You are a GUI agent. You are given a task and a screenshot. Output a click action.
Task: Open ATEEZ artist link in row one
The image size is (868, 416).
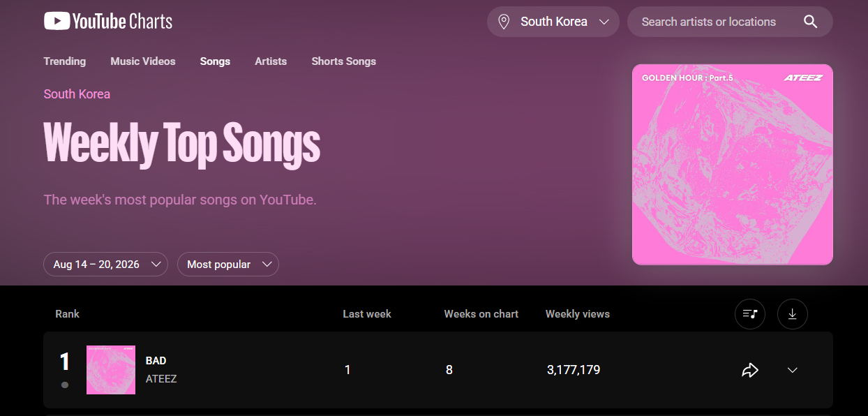161,379
